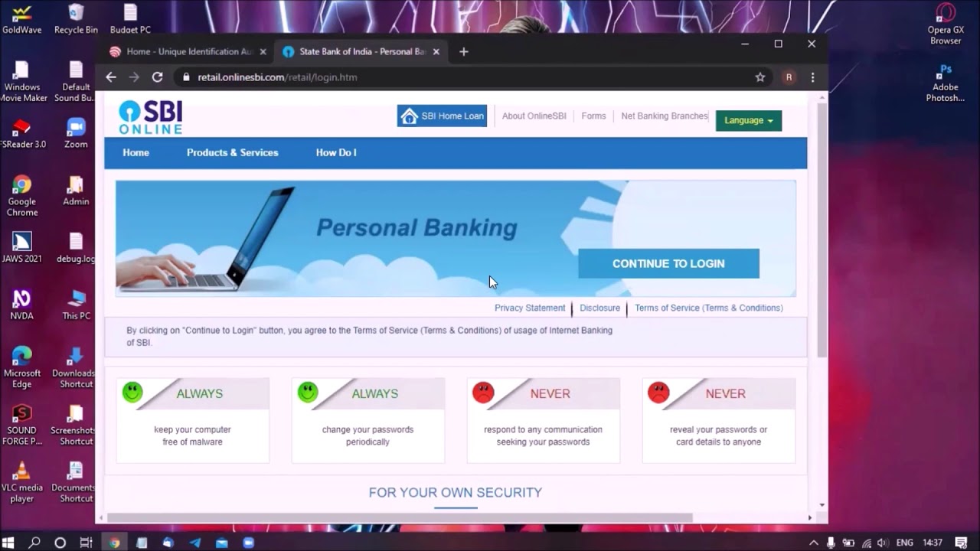Open Zoom desktop icon

pos(76,133)
